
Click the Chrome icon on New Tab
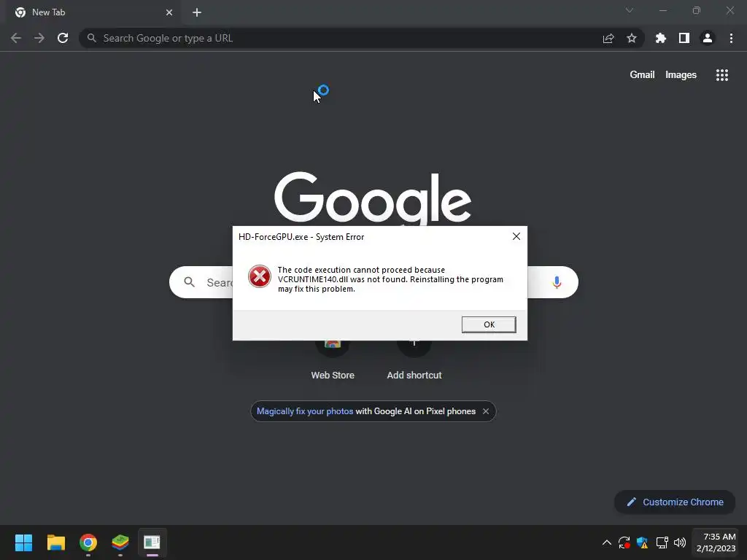coord(20,12)
